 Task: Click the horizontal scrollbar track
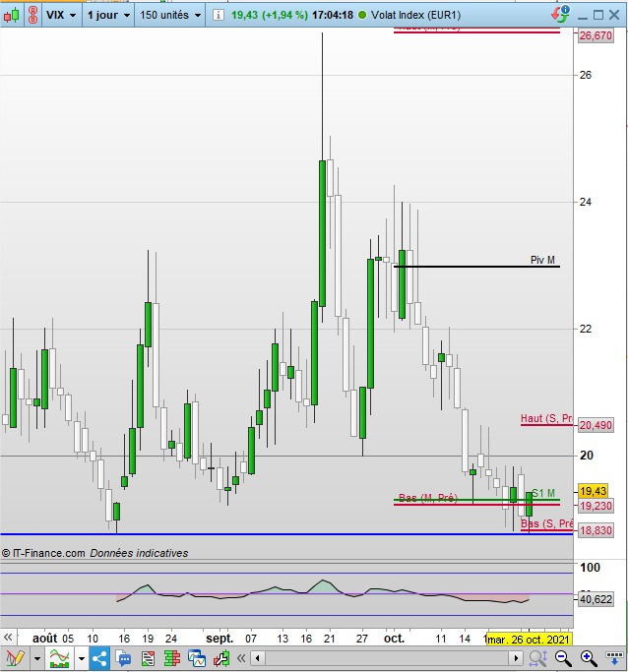(x=387, y=658)
